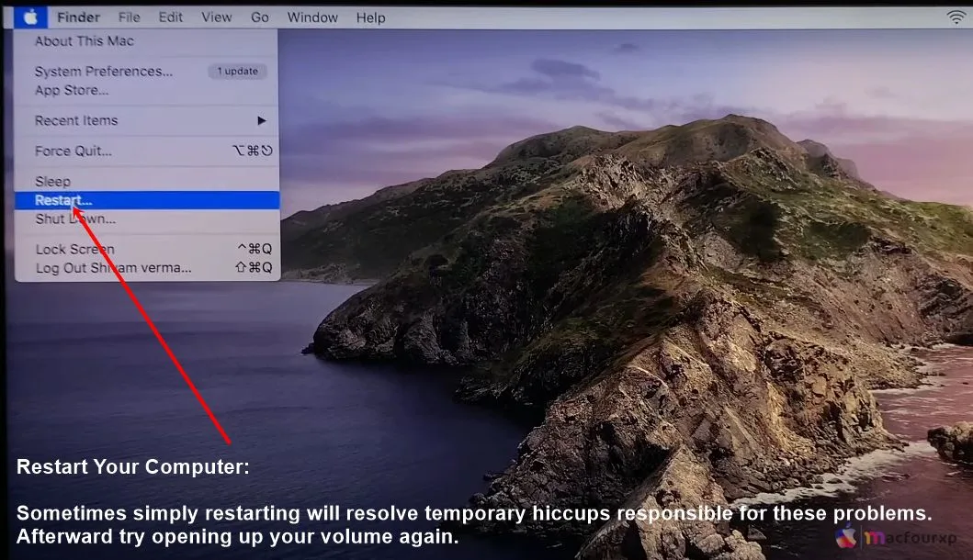Check the Wi-Fi status icon
Screen dimensions: 973x560
coord(956,17)
